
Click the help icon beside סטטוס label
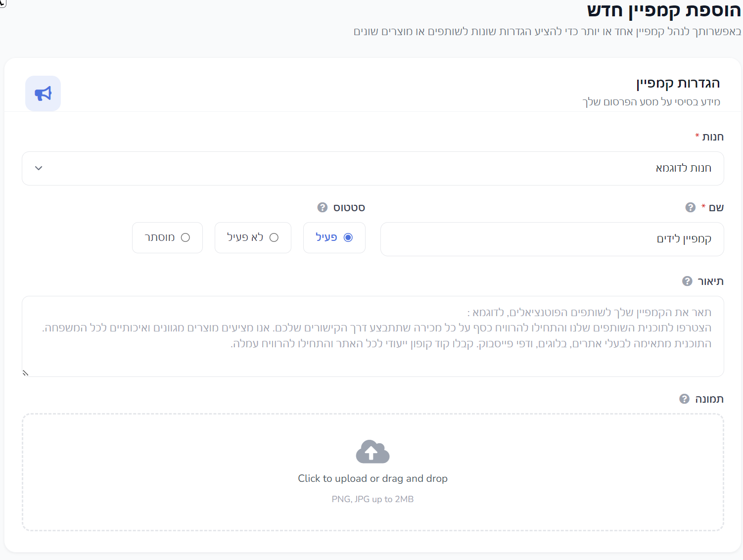323,207
